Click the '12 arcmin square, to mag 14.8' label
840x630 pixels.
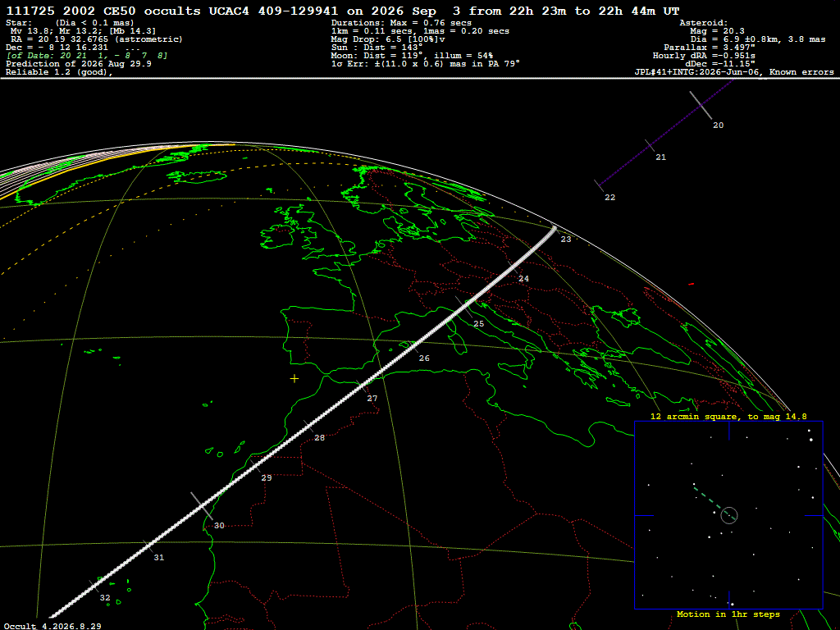click(728, 416)
